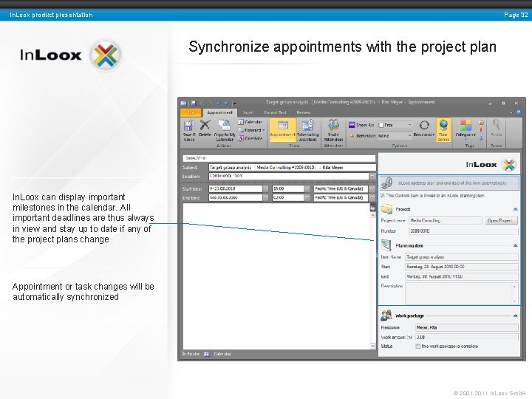Screen dimensions: 532x399
Task: Open the Calendar ribbon button
Action: [x=250, y=122]
